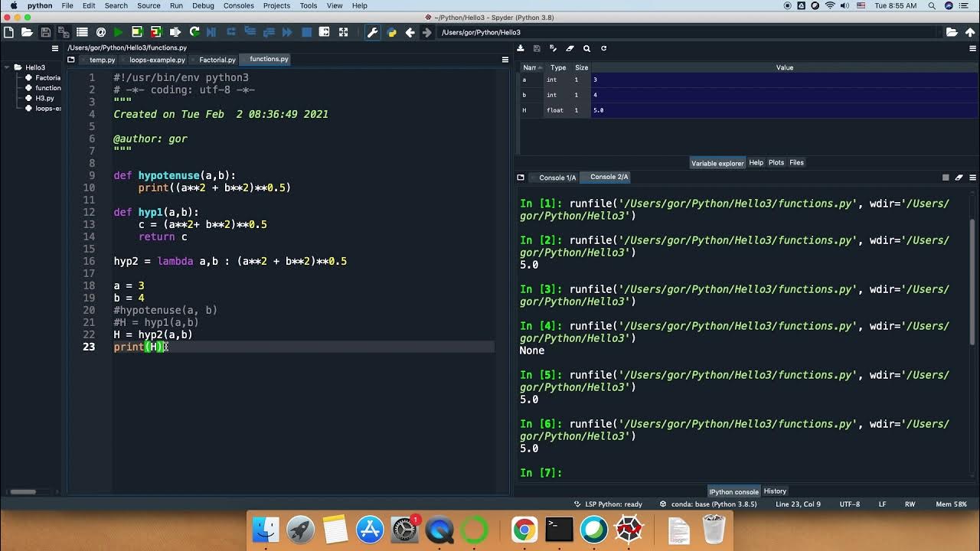Viewport: 980px width, 551px height.
Task: Save all open files
Action: point(64,32)
